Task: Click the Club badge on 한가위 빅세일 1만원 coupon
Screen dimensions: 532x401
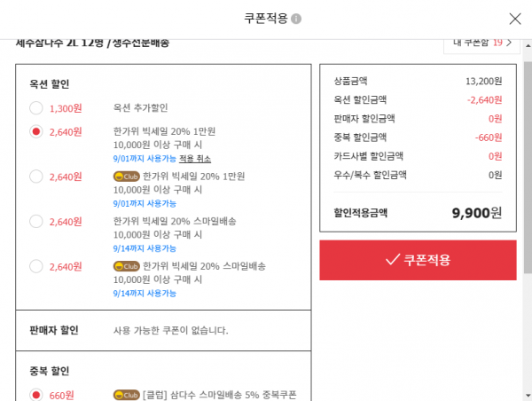Action: pos(126,177)
